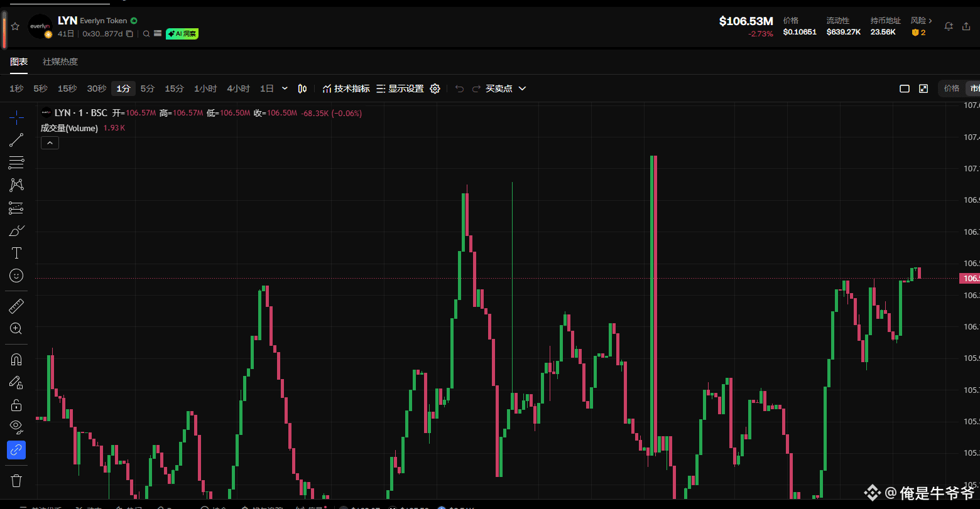Switch to the 社媒热度 tab
Screen dimensions: 980x509
[x=59, y=62]
